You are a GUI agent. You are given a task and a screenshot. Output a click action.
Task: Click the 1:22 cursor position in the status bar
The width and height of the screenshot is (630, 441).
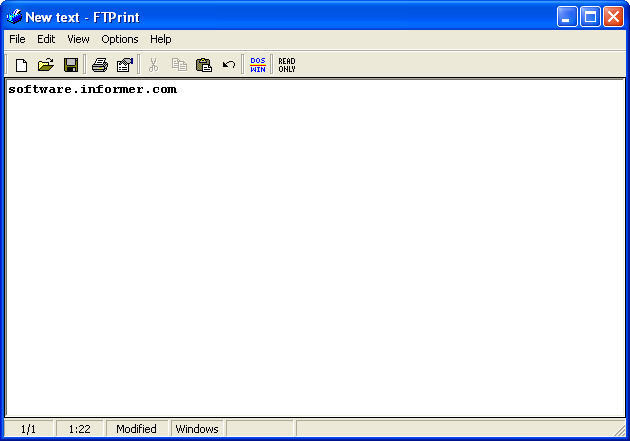click(x=80, y=429)
